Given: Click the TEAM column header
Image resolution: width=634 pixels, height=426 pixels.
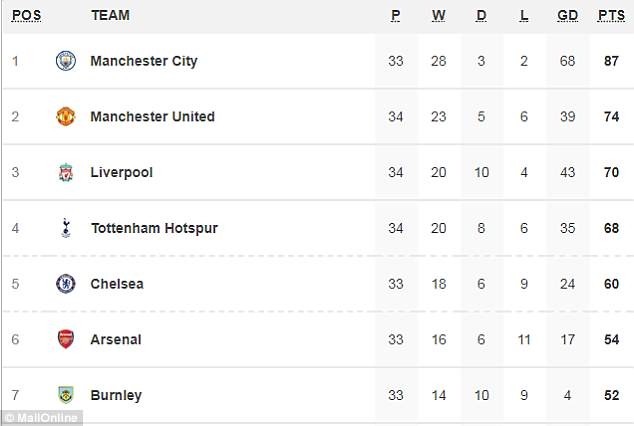Looking at the screenshot, I should 110,16.
